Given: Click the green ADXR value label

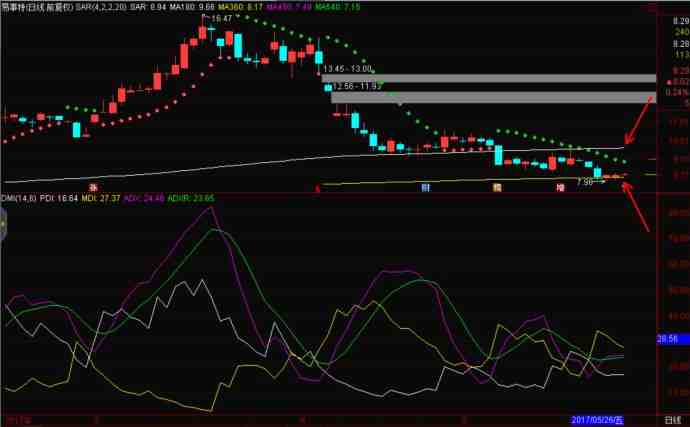Looking at the screenshot, I should click(191, 199).
